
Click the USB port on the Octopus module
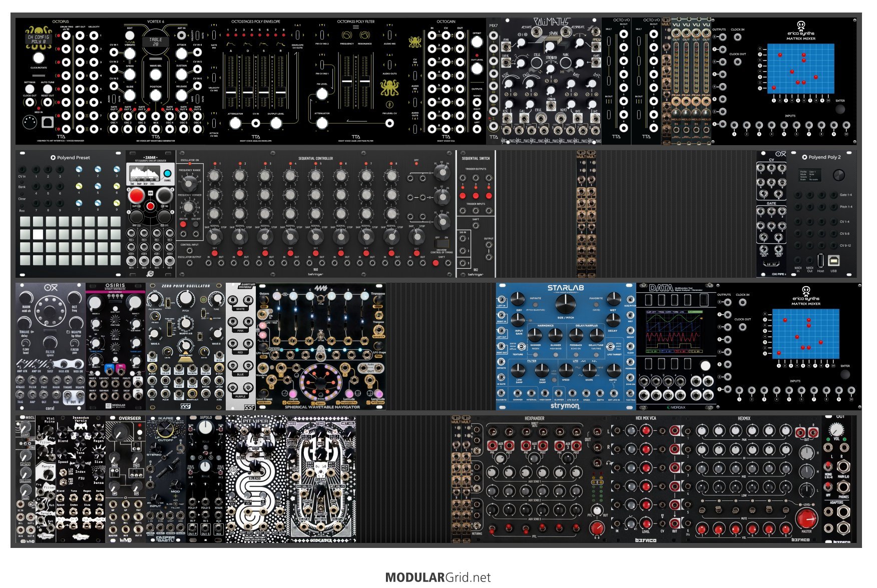point(48,122)
